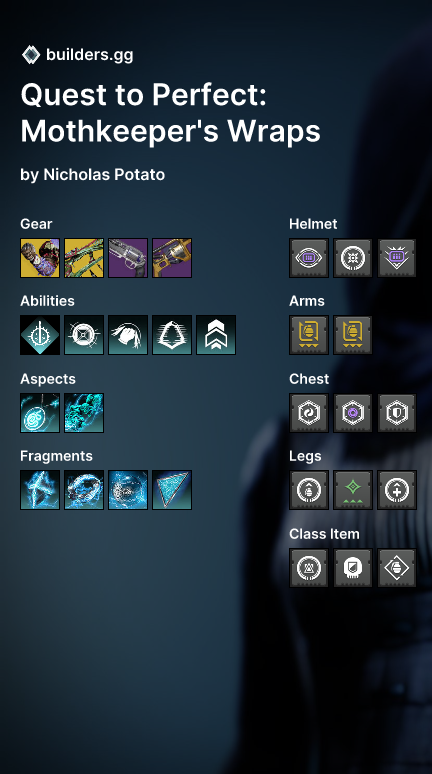Select the Legs mod with plus symbol
Screen dimensions: 432x774
tap(397, 490)
